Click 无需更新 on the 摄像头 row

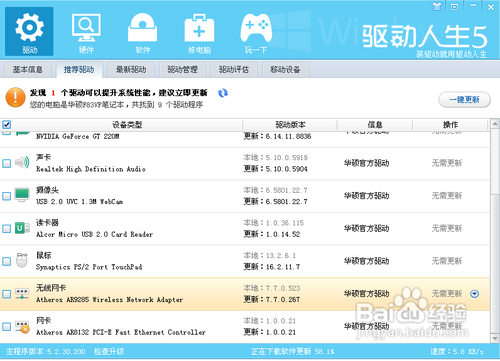point(447,196)
